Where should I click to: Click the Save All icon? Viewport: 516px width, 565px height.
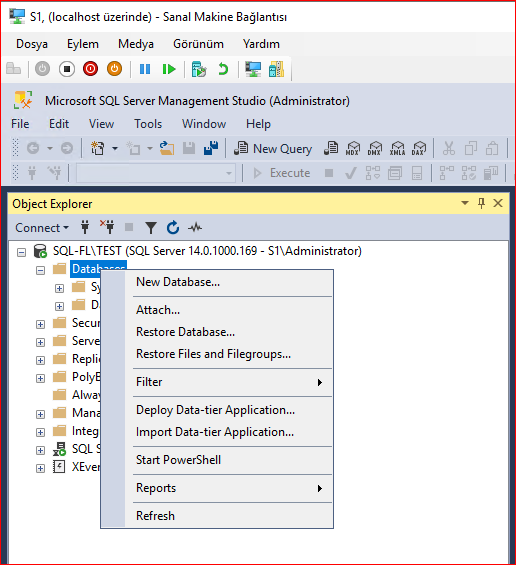211,148
